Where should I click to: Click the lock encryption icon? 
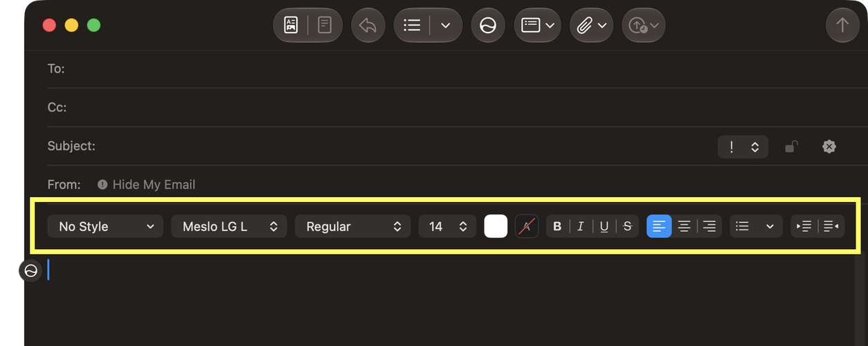pyautogui.click(x=791, y=147)
